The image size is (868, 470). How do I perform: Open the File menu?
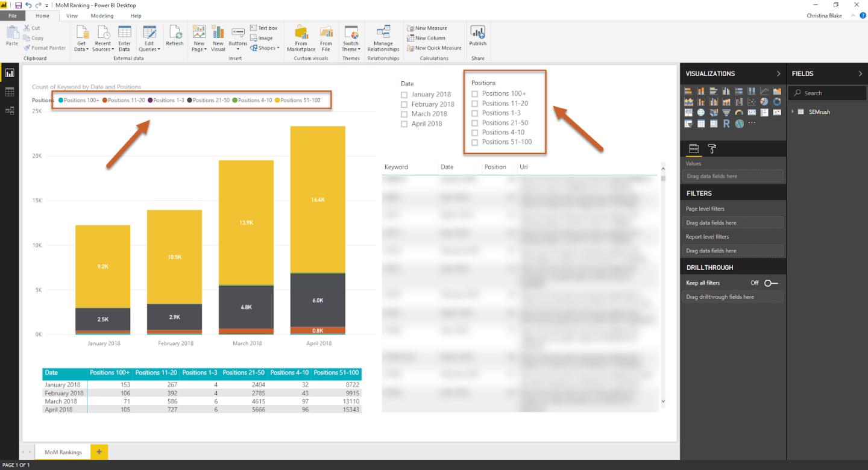(12, 16)
